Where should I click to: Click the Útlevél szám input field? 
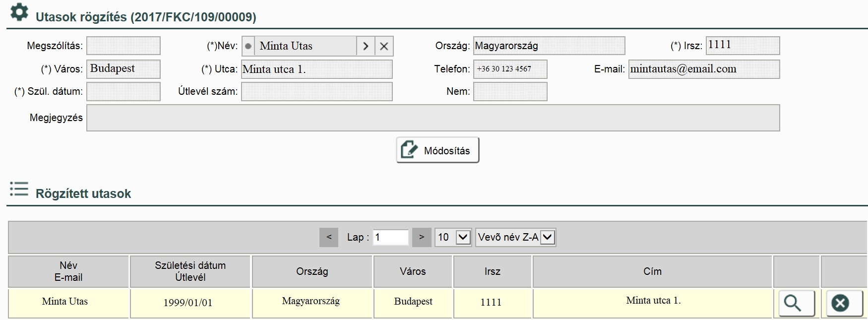(x=316, y=91)
